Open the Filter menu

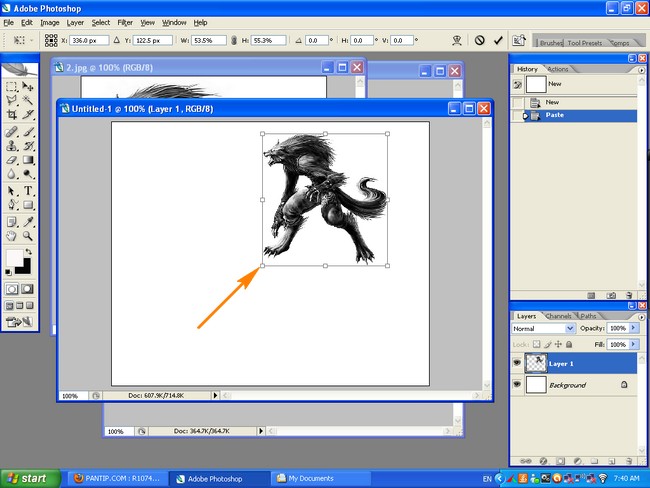pyautogui.click(x=125, y=22)
